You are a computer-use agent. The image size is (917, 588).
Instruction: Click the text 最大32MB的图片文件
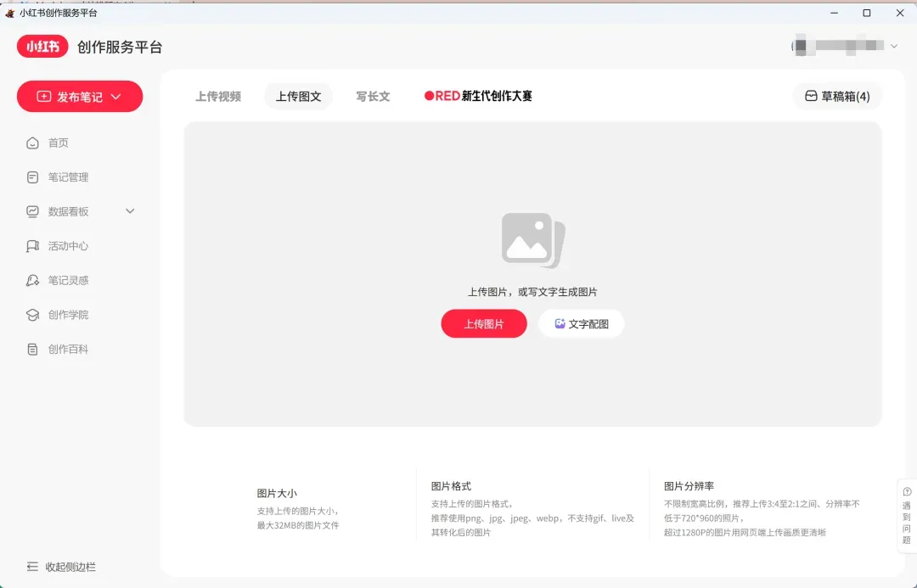click(298, 525)
